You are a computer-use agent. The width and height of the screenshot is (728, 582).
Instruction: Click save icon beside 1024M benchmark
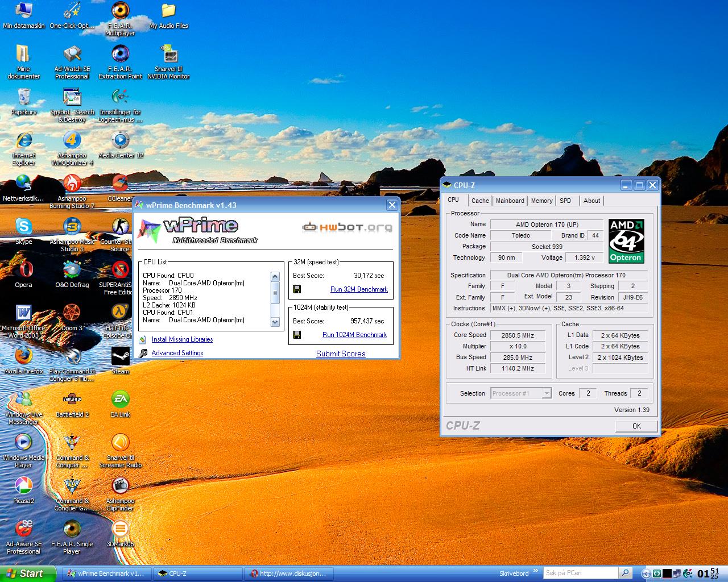[297, 335]
